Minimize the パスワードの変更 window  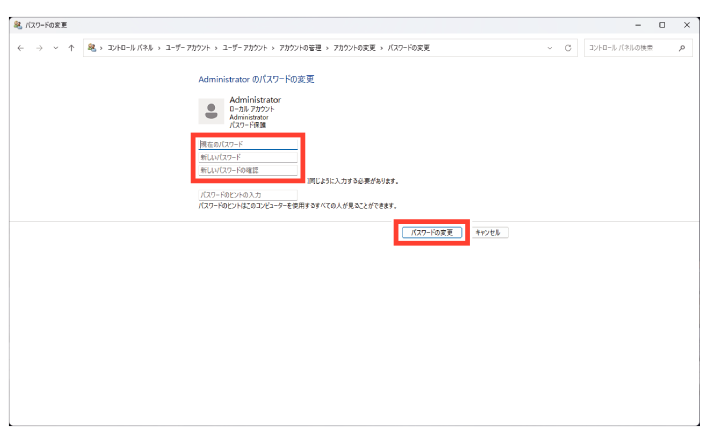click(x=638, y=25)
